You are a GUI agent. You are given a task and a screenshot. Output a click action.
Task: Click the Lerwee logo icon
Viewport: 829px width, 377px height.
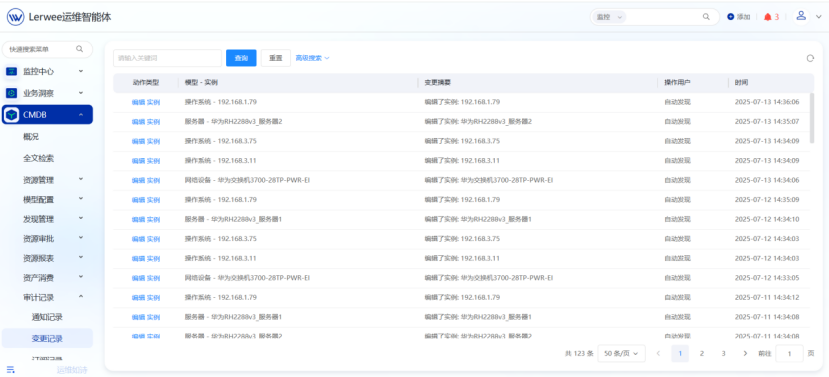[15, 17]
